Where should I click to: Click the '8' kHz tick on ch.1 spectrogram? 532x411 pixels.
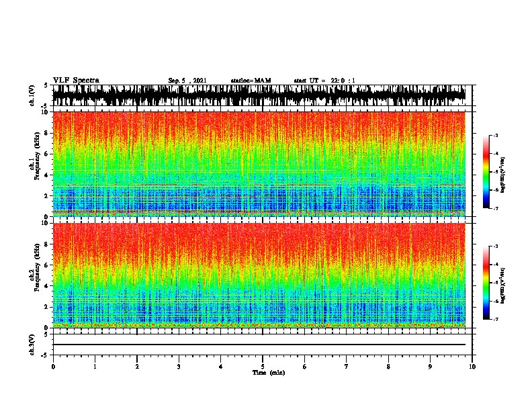47,133
